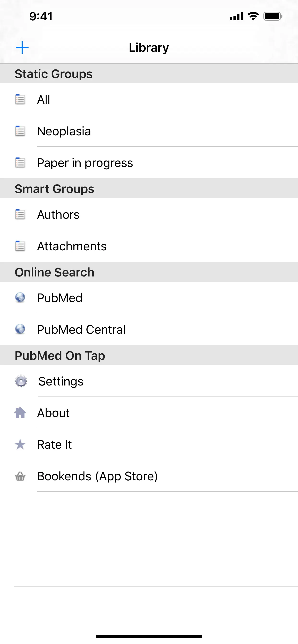
Task: Open the Settings entry
Action: click(x=61, y=381)
